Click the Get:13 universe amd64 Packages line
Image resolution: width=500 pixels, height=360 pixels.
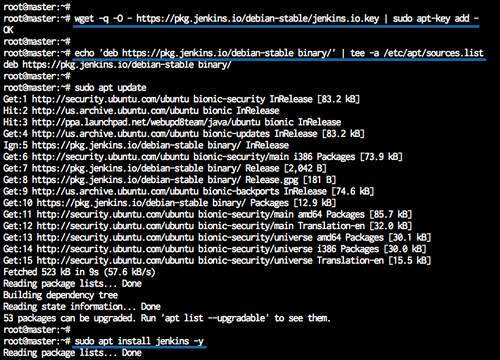[x=217, y=238]
